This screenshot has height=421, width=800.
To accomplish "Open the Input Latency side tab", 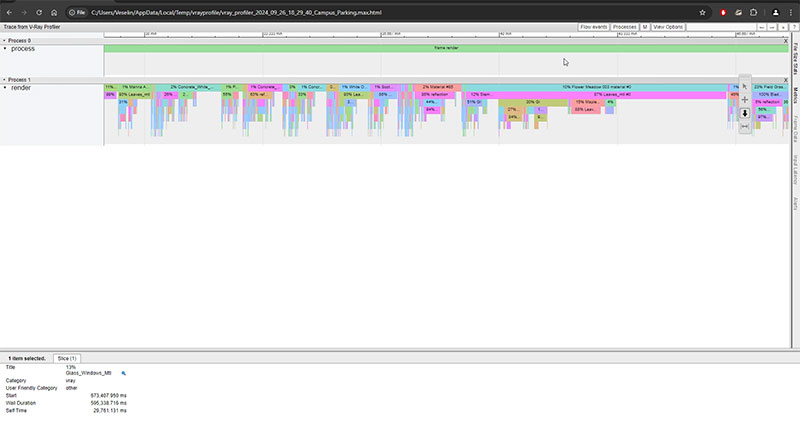I will [x=795, y=170].
